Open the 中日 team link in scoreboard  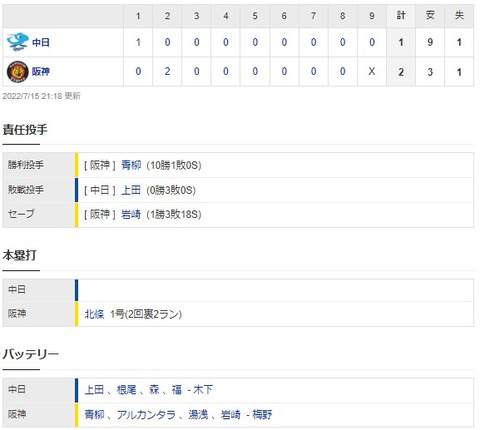[41, 42]
